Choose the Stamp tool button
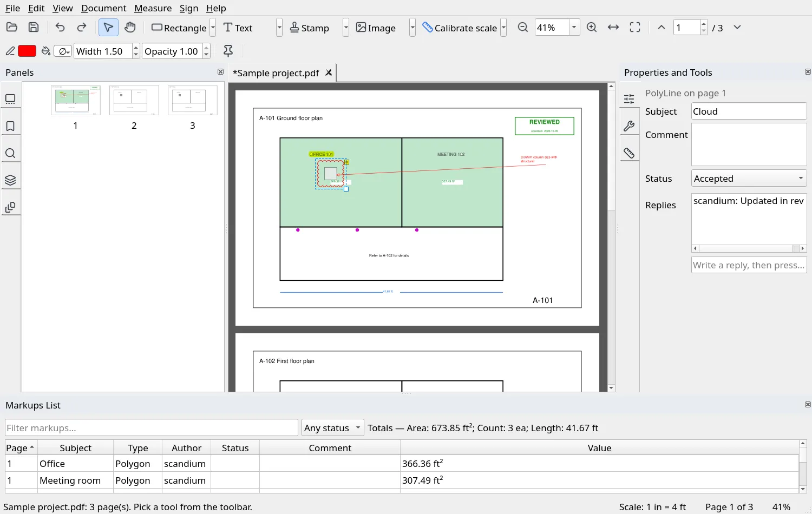 [310, 28]
